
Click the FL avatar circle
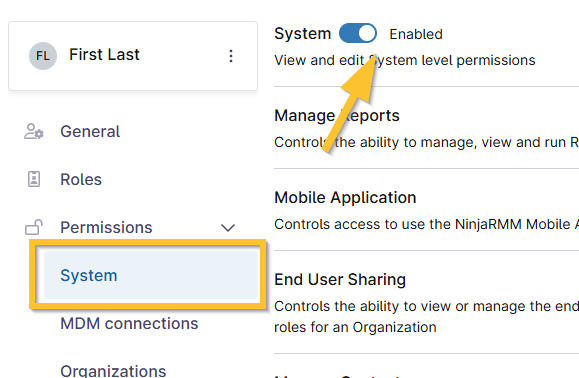[43, 56]
